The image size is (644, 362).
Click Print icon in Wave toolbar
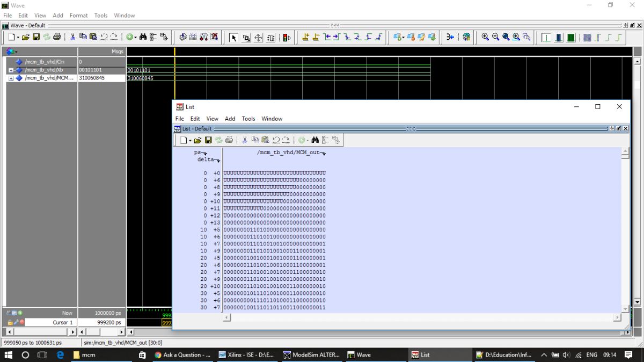point(56,37)
